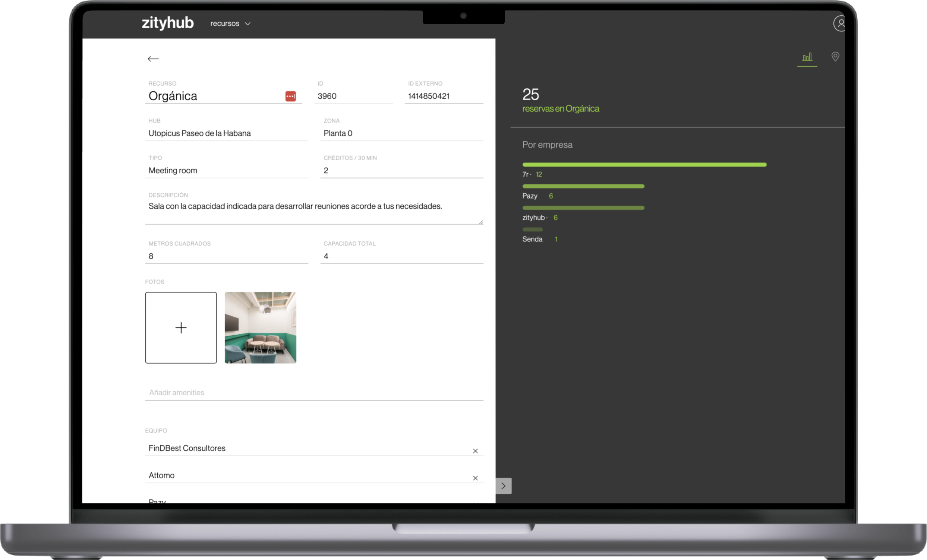Open the Zona field Planta 0
This screenshot has height=560, width=927.
click(401, 133)
